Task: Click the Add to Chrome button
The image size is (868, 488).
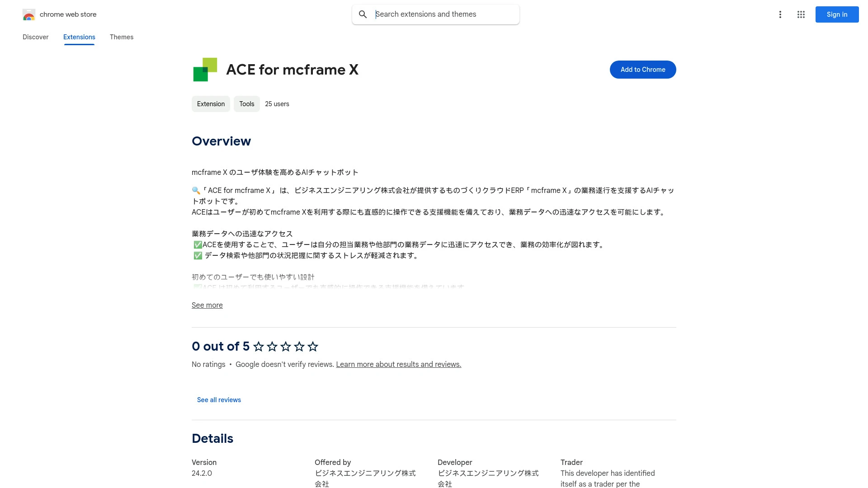Action: (643, 70)
